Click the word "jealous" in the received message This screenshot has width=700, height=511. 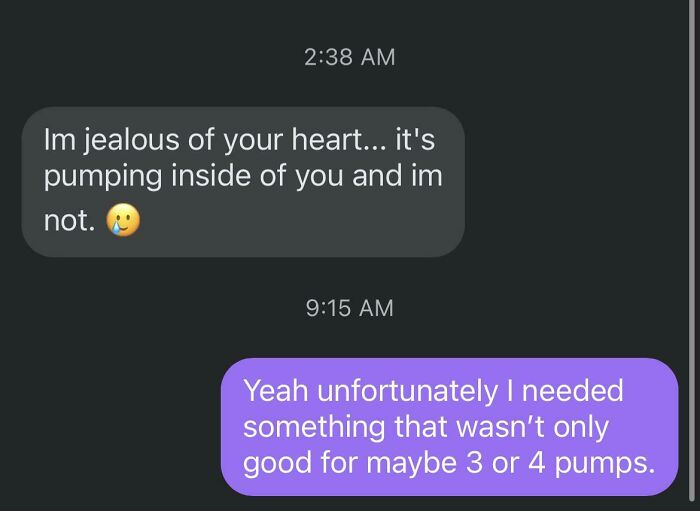point(128,141)
